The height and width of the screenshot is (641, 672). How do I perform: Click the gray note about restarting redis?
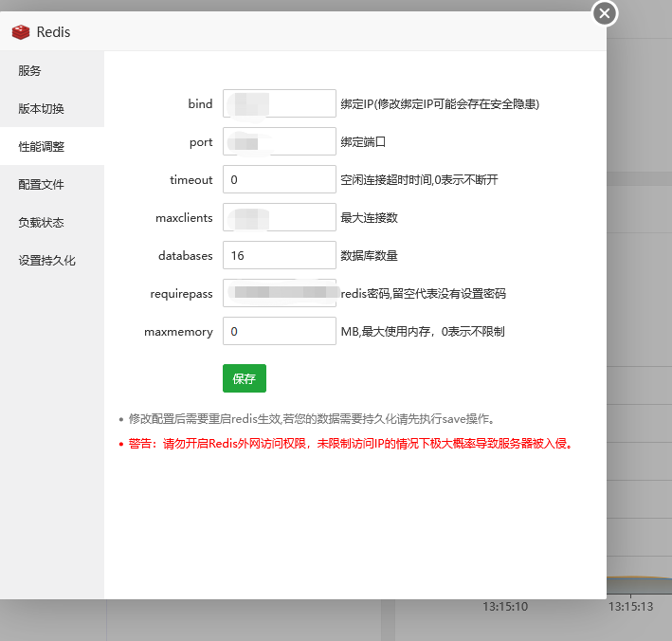(312, 419)
